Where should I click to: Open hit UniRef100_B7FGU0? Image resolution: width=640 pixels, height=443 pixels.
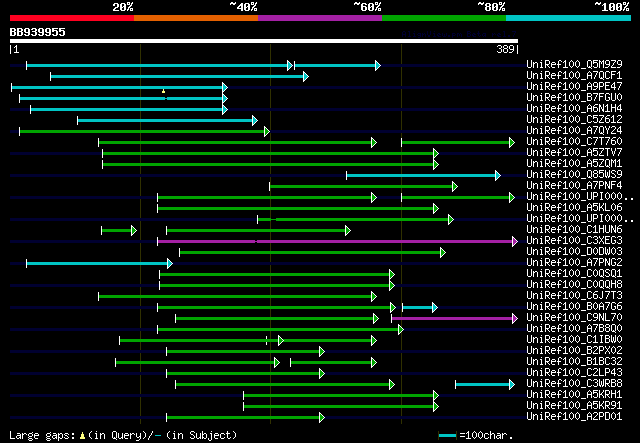(x=574, y=98)
